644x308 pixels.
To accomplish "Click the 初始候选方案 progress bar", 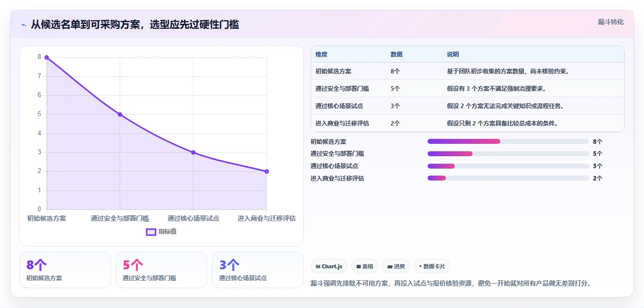I will click(x=508, y=141).
